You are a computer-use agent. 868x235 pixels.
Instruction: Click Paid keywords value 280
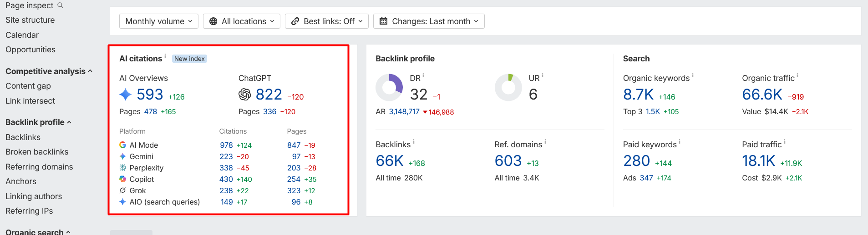coord(637,161)
